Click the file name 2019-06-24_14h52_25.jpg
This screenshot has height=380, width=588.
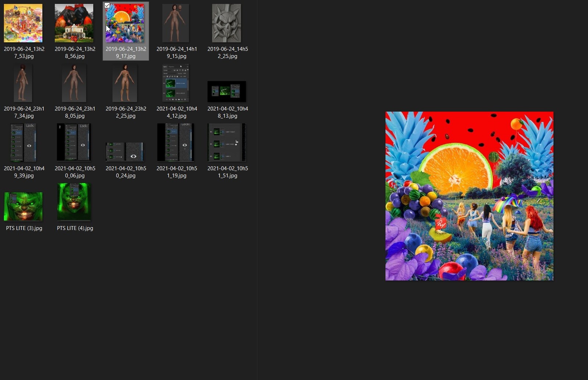(227, 53)
